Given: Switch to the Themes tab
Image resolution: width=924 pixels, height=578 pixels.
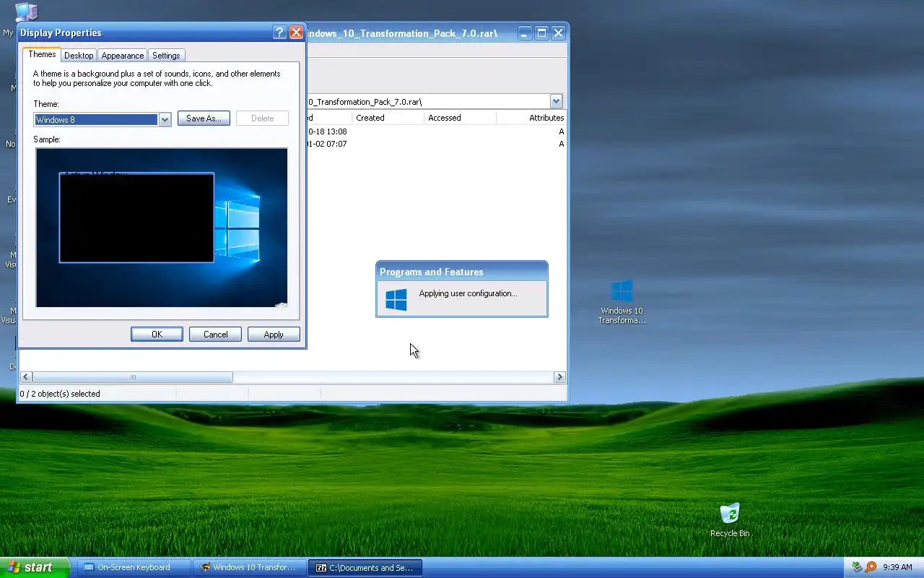Looking at the screenshot, I should (x=42, y=54).
